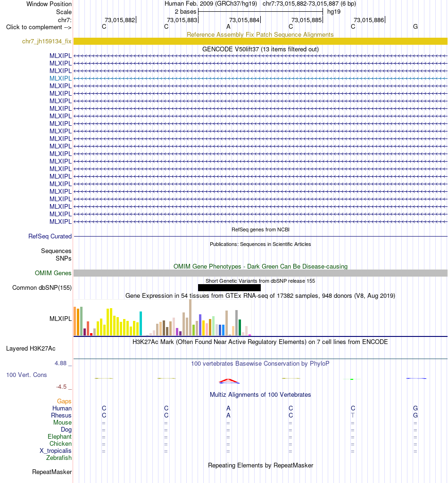Click the G base in the complement row
Viewport: 448px width, 483px height.
pyautogui.click(x=415, y=27)
